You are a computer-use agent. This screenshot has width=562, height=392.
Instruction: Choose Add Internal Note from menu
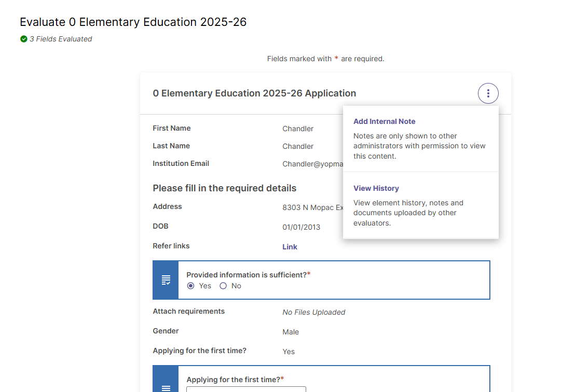(x=384, y=121)
